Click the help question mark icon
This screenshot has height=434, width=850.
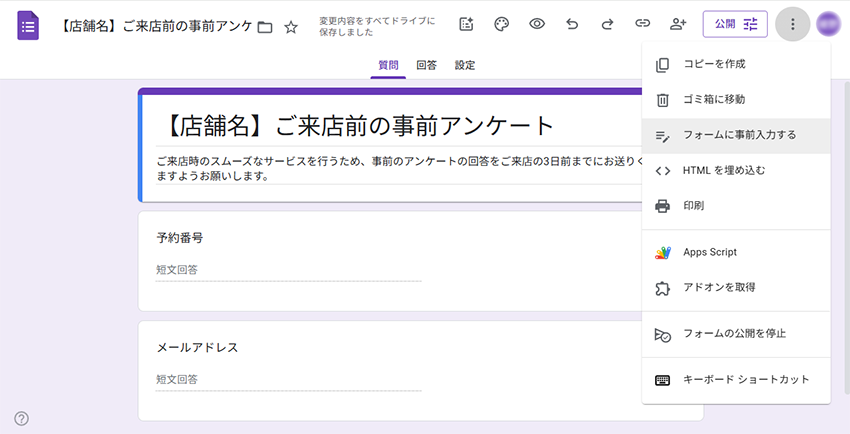pyautogui.click(x=22, y=418)
